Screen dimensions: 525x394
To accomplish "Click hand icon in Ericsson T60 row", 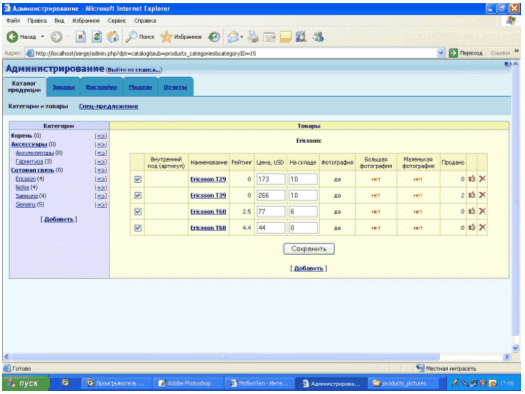I will pos(472,211).
